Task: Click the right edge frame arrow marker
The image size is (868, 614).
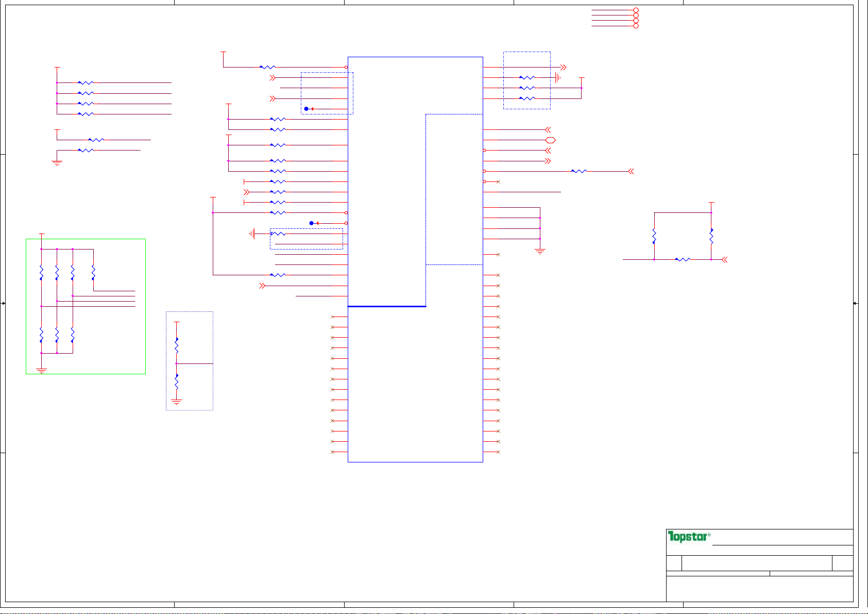Action: (855, 304)
